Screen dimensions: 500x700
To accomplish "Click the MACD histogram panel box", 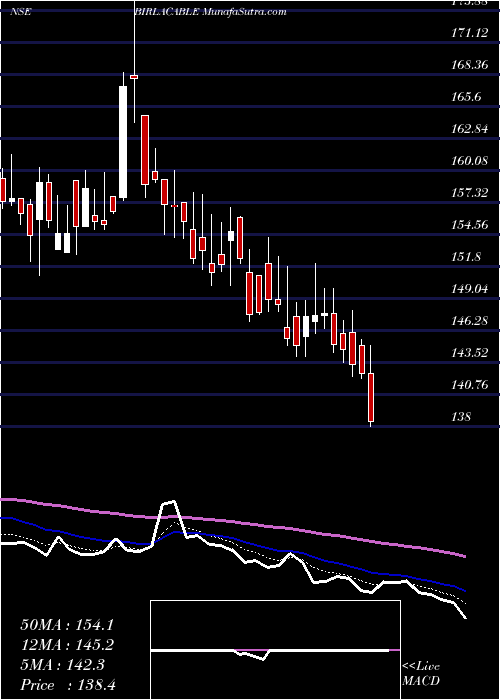I will click(x=275, y=650).
